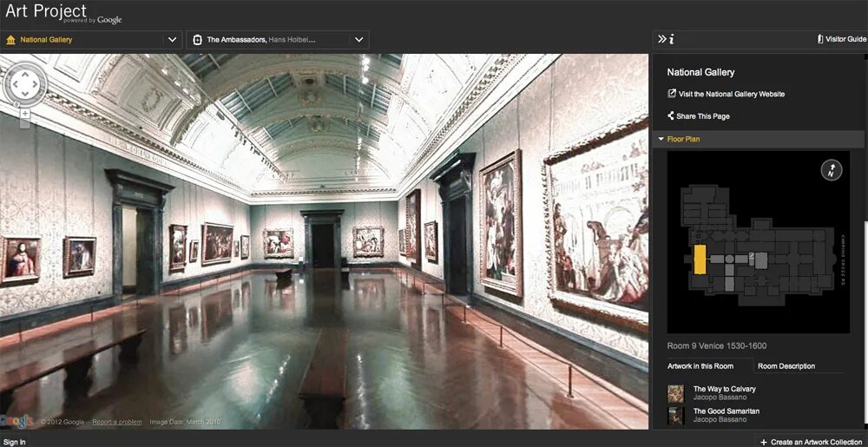The image size is (868, 447).
Task: Click the museum building icon beside National Gallery
Action: point(10,40)
